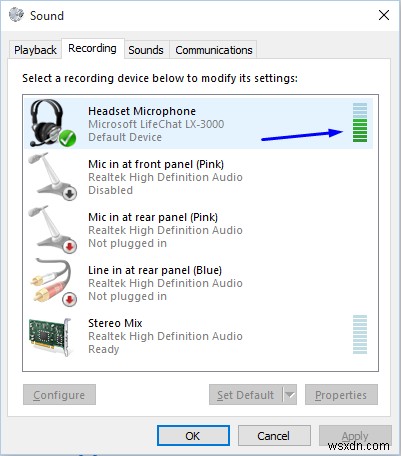Click the "Disabled" status text
The width and height of the screenshot is (401, 456).
(x=110, y=190)
